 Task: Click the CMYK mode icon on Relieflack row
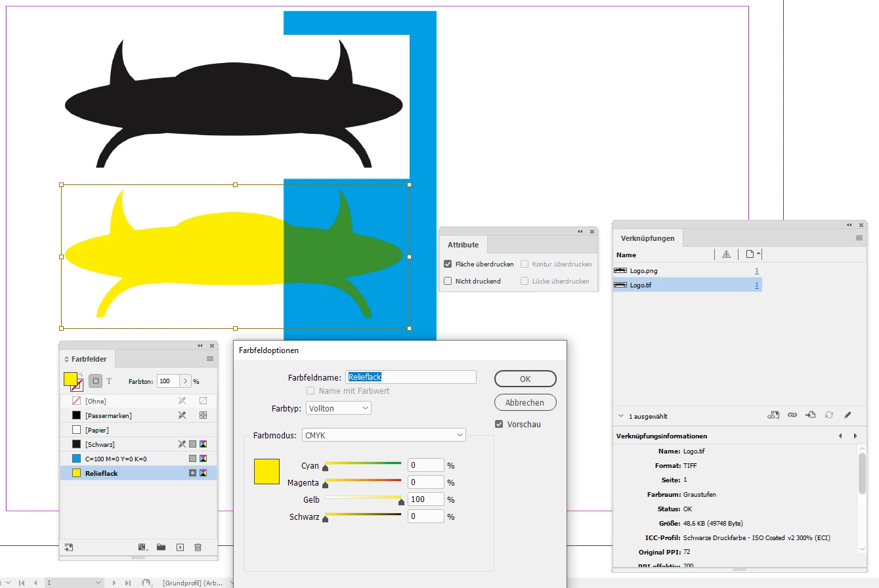[204, 472]
